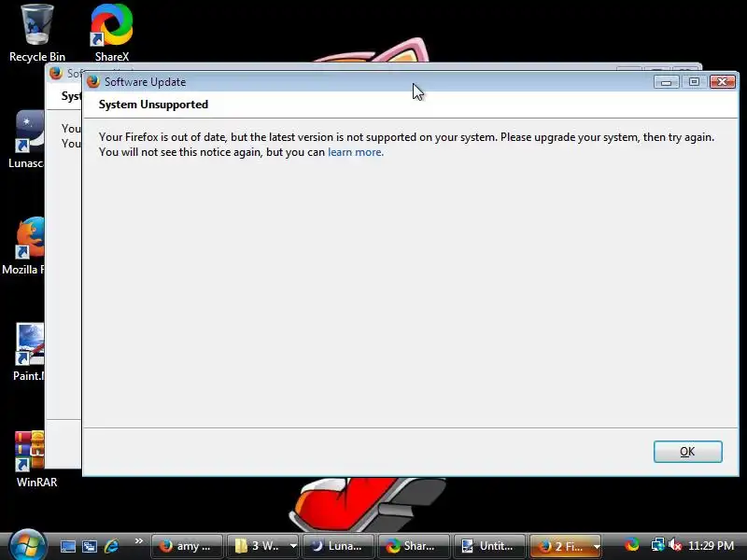
Task: Click Show Desktop quick launch icon
Action: point(67,546)
